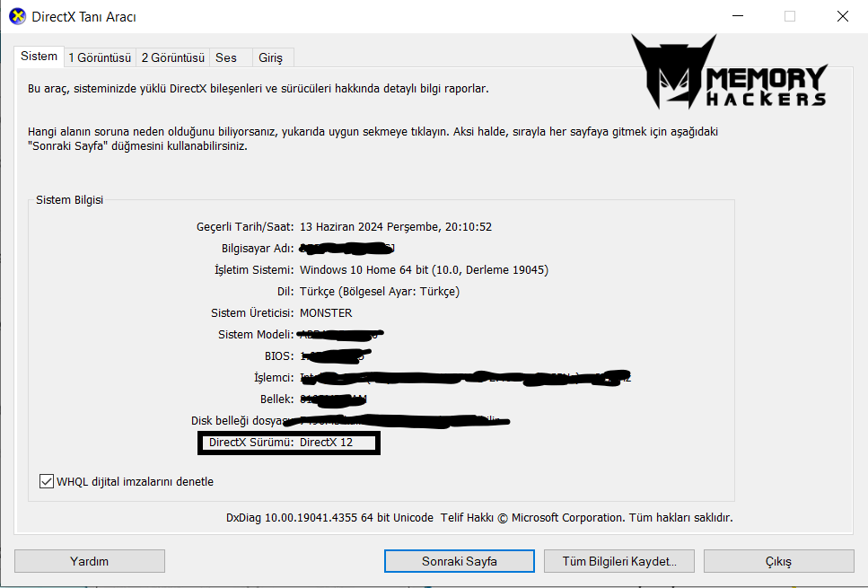Image resolution: width=868 pixels, height=588 pixels.
Task: Click Tüm Bilgileri Kaydet button
Action: 618,561
